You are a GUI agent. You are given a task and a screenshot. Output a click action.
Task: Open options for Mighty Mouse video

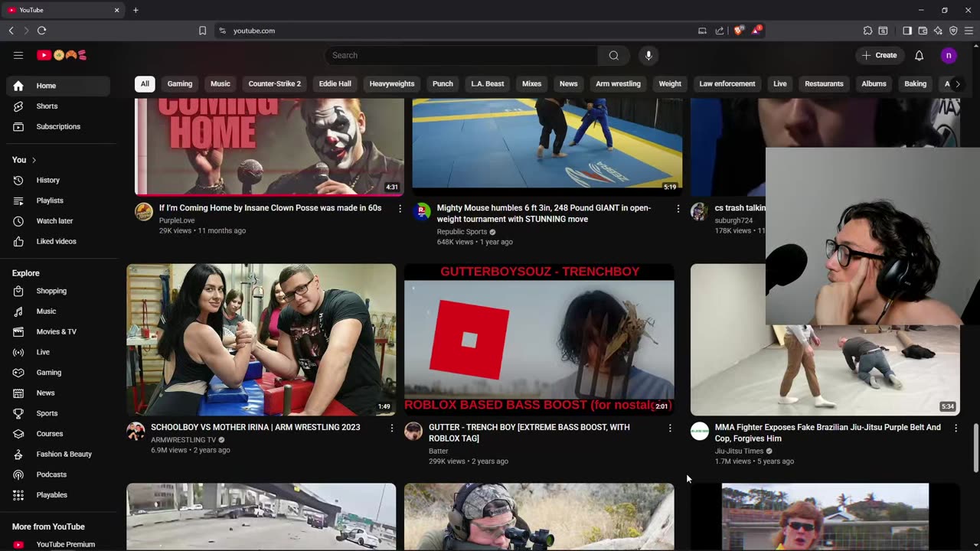[x=678, y=208]
